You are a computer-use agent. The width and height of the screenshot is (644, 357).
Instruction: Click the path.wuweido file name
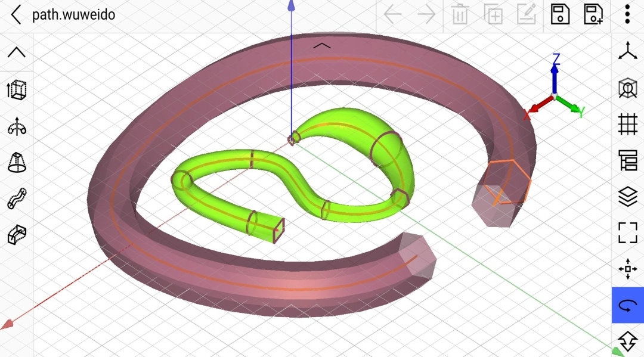(73, 15)
